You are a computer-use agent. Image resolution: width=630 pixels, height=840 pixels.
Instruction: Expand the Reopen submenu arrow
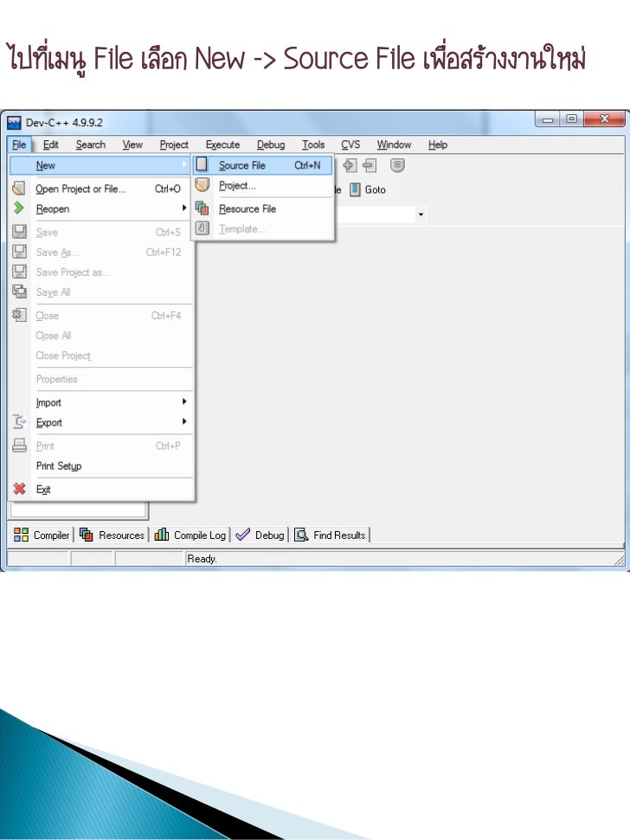[x=184, y=208]
